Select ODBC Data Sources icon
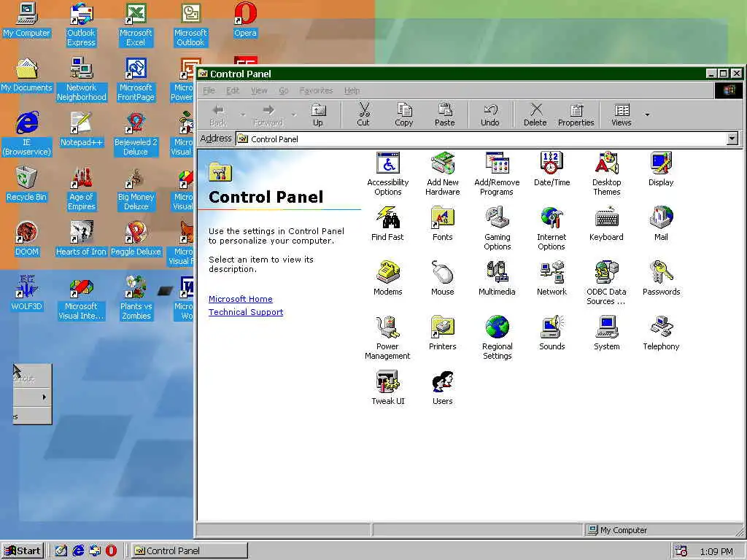Image resolution: width=747 pixels, height=560 pixels. pos(606,284)
